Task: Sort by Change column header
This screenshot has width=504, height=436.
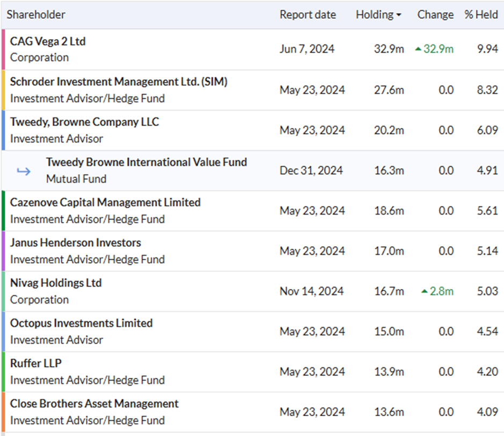Action: (x=435, y=15)
